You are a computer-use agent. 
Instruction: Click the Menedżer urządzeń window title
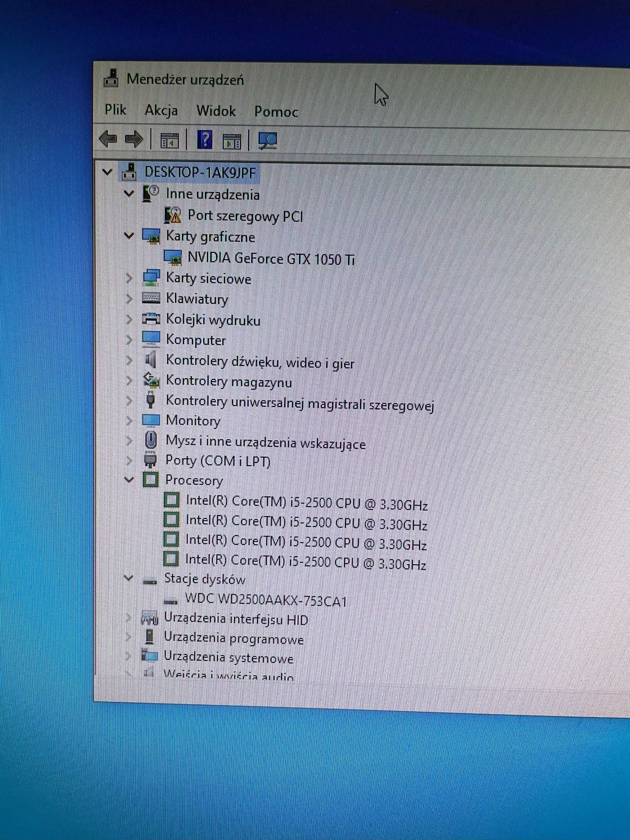[x=185, y=80]
